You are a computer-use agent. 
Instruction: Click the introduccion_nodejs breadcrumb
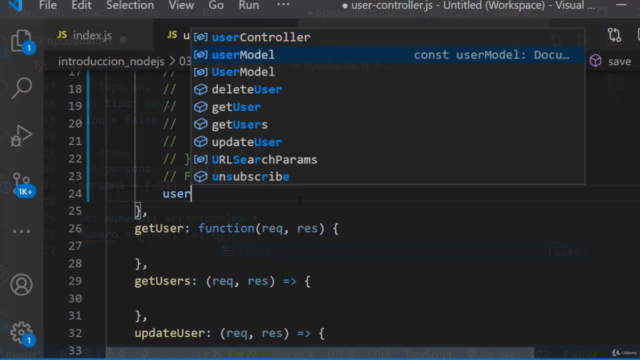111,61
